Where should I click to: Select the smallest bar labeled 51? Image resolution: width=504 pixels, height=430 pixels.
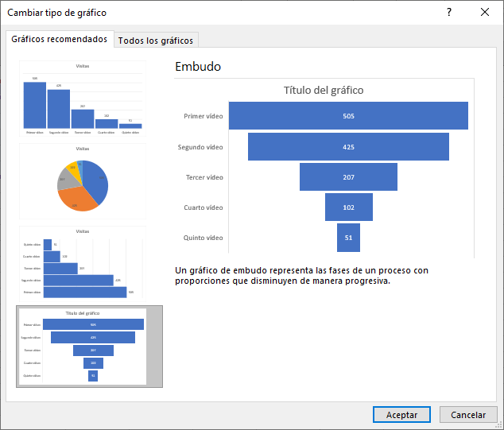coord(348,238)
